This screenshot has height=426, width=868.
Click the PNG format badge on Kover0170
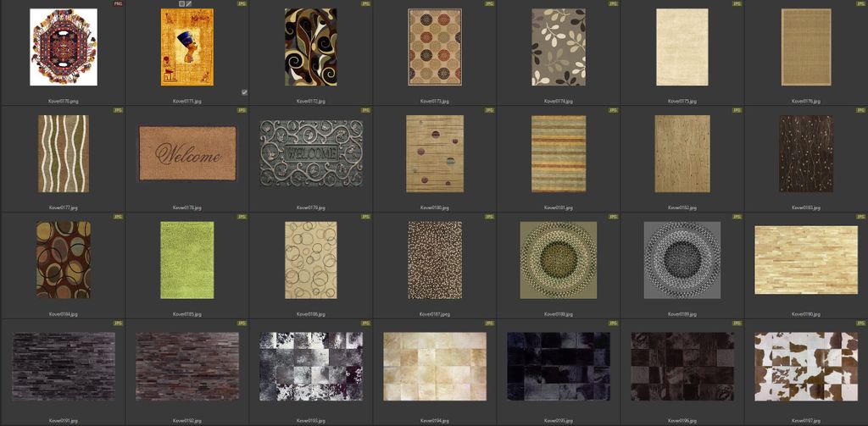coord(118,3)
